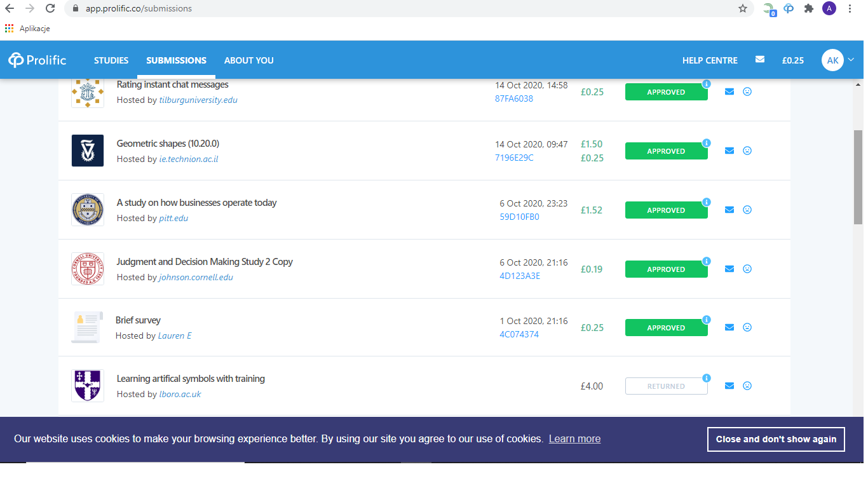This screenshot has height=488, width=868.
Task: Click completion code 4D123A3E
Action: [x=520, y=276]
